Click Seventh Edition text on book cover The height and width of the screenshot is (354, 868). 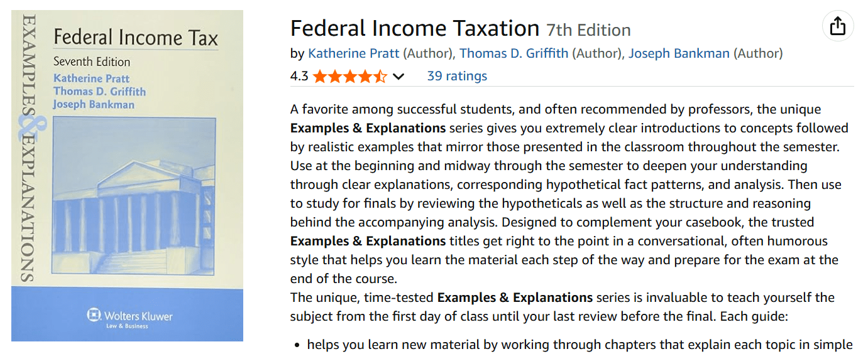[x=92, y=62]
